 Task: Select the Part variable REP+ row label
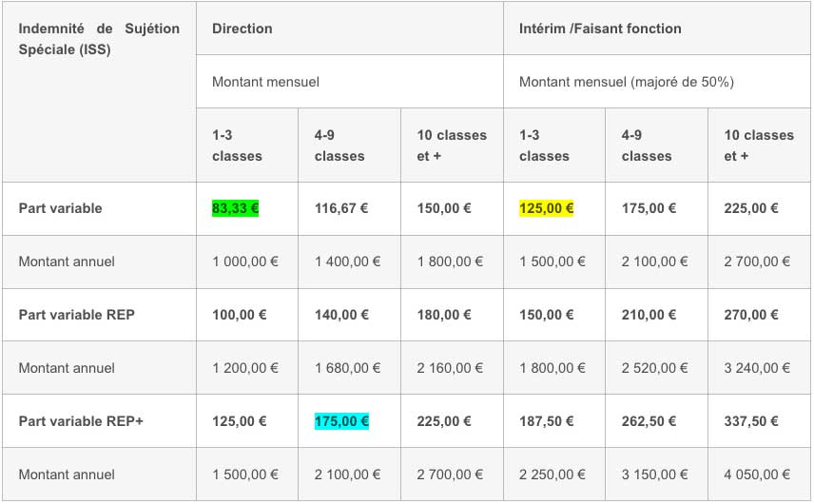click(81, 421)
